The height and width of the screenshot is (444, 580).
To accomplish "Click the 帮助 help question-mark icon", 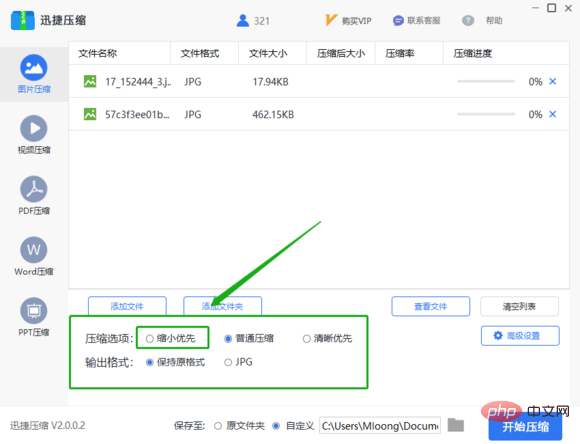I will pyautogui.click(x=468, y=21).
